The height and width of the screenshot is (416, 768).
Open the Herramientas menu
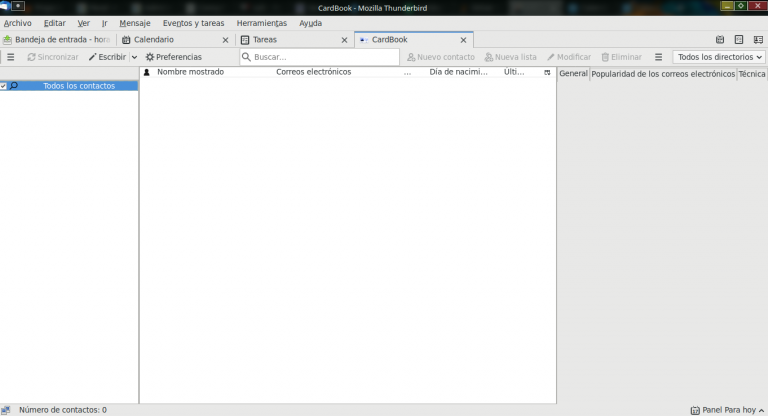click(x=262, y=23)
